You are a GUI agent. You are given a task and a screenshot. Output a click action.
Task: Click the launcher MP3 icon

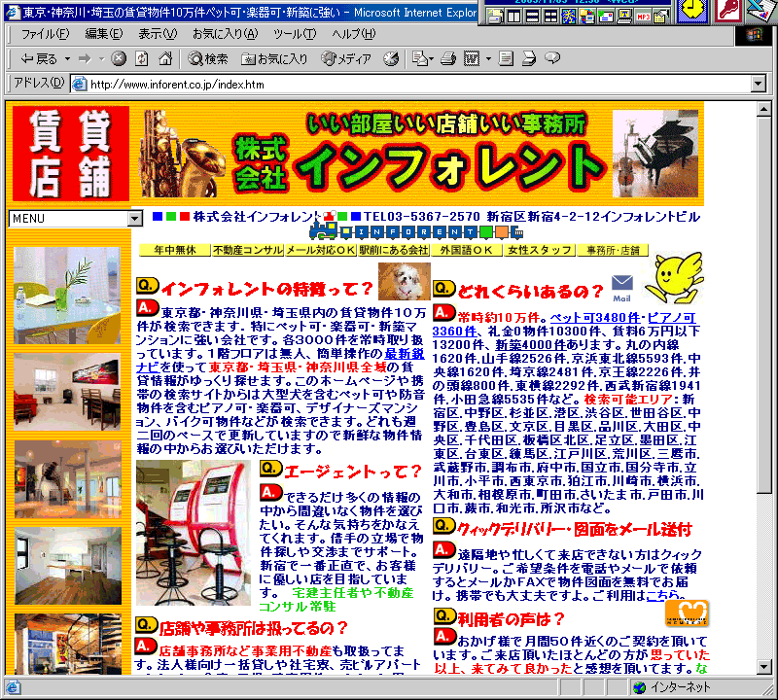[643, 17]
